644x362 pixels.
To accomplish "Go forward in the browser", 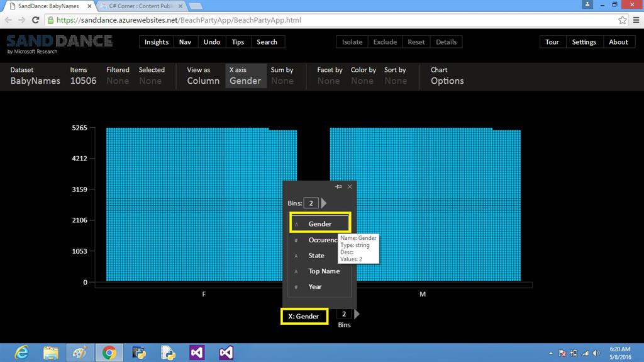I will pos(22,20).
